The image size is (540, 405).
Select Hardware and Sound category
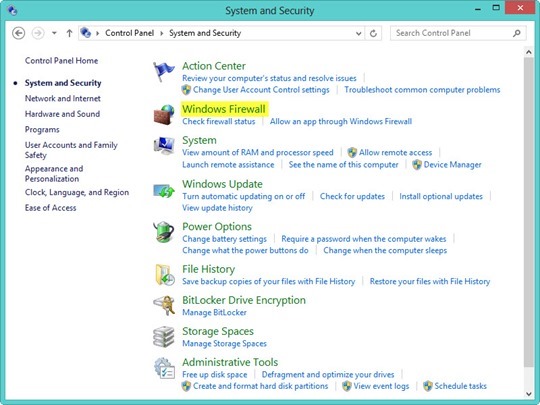62,114
